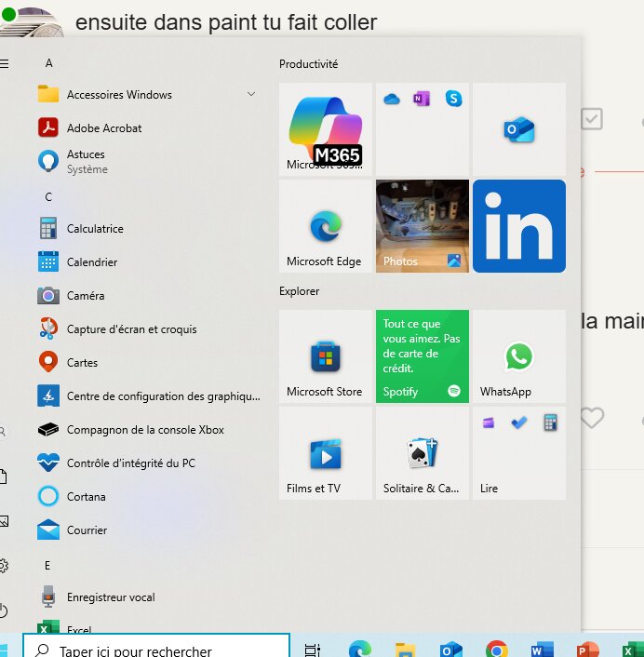
Task: Open the LinkedIn tile
Action: point(519,226)
